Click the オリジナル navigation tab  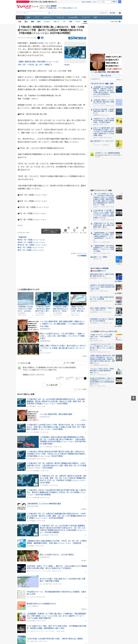[60, 17]
